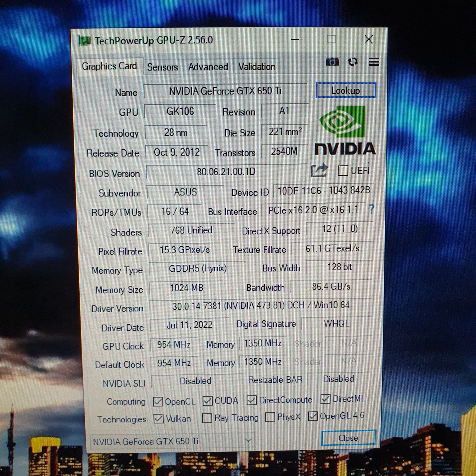Toggle the UEFI checkbox
The height and width of the screenshot is (476, 476).
[343, 171]
